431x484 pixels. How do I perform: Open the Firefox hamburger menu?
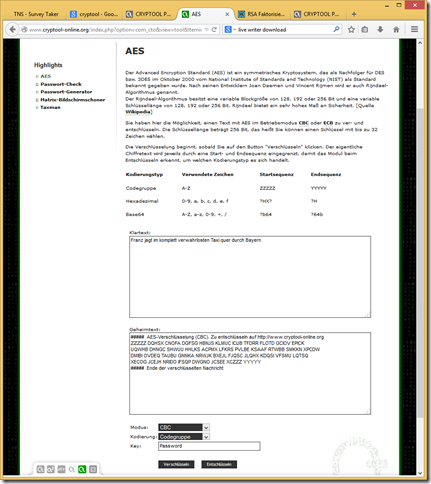[414, 29]
